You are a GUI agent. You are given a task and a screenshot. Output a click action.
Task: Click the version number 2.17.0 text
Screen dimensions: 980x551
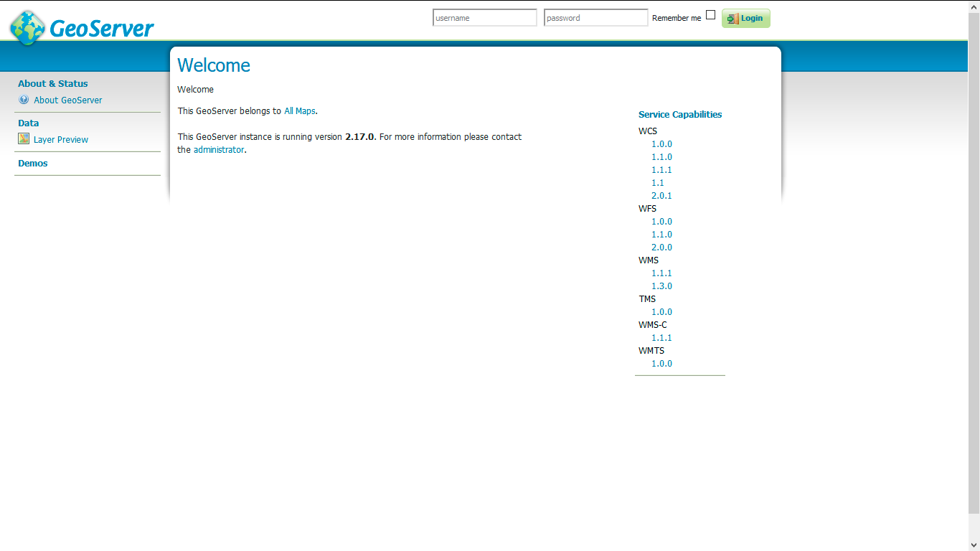359,137
